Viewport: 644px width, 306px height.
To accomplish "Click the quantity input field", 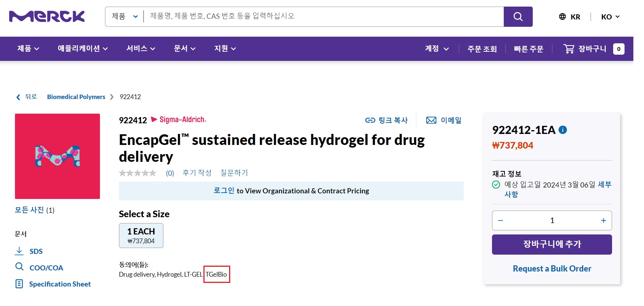I will pyautogui.click(x=552, y=221).
